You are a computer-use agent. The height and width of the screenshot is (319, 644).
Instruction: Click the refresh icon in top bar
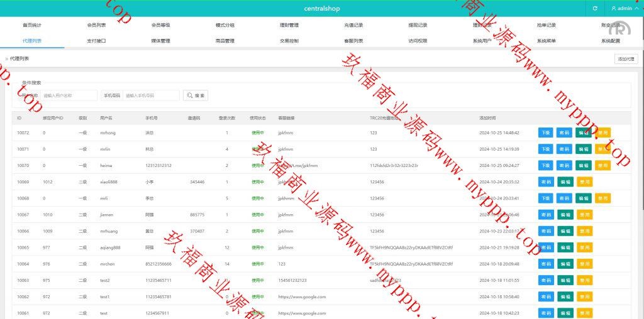pos(595,9)
